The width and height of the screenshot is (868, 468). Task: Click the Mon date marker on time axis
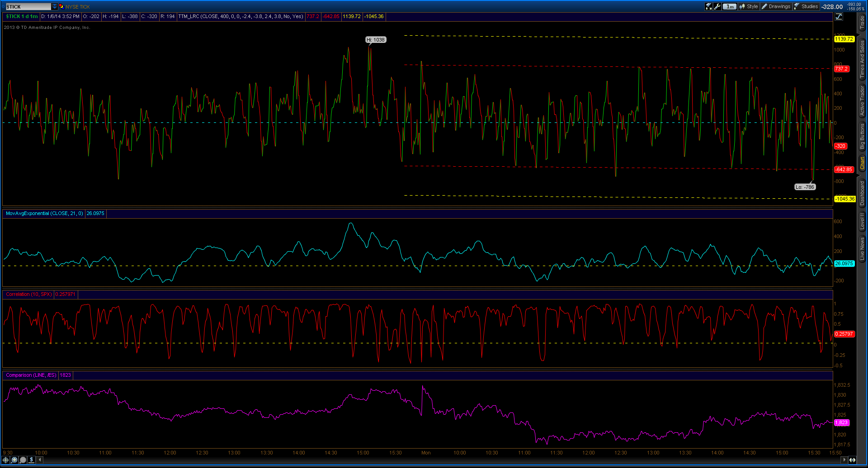[x=426, y=453]
